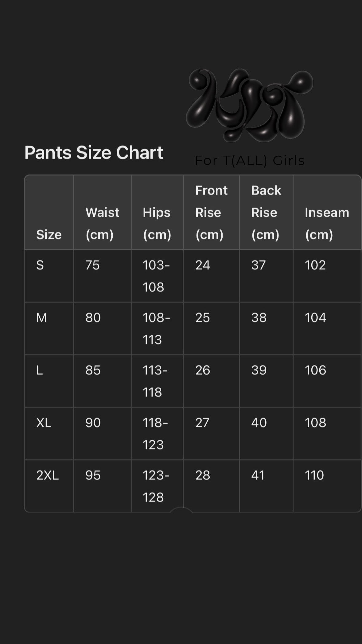Select the size S row label
The height and width of the screenshot is (644, 362).
pyautogui.click(x=40, y=265)
